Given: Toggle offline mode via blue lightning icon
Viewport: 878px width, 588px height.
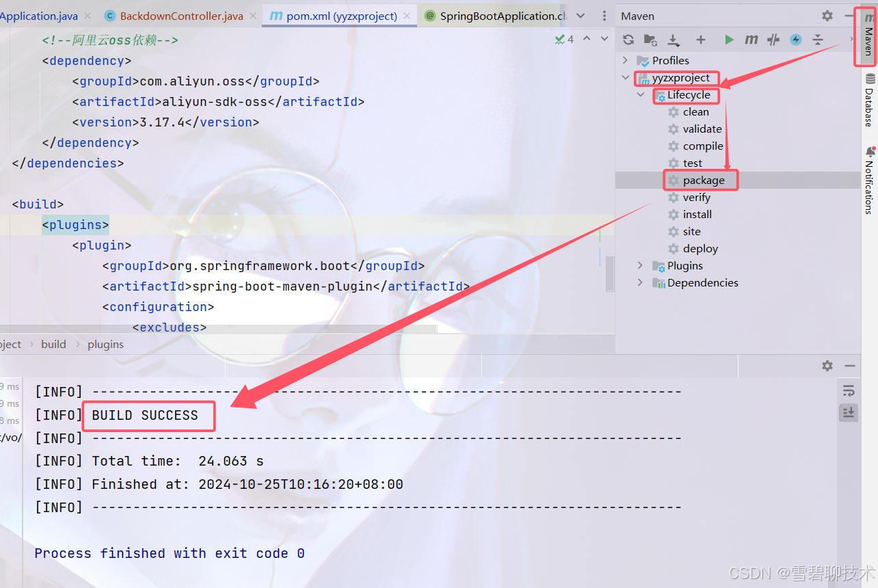Looking at the screenshot, I should [795, 40].
